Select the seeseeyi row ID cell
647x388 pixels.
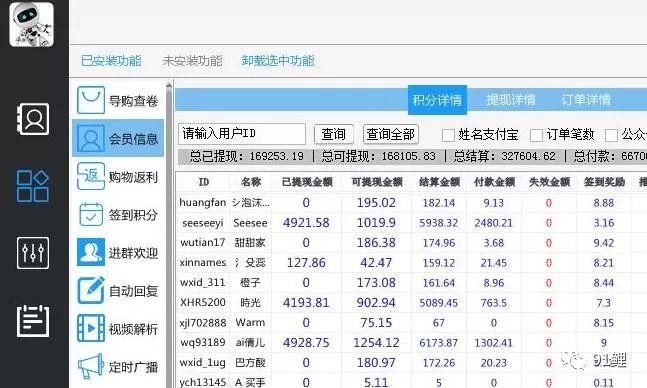tap(203, 223)
